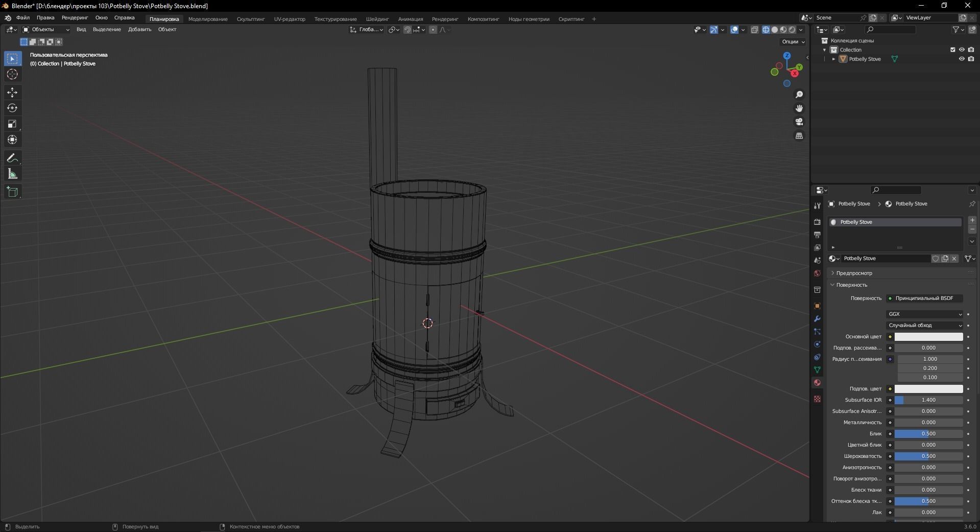
Task: Open the Modifiers wrench tab
Action: point(817,318)
